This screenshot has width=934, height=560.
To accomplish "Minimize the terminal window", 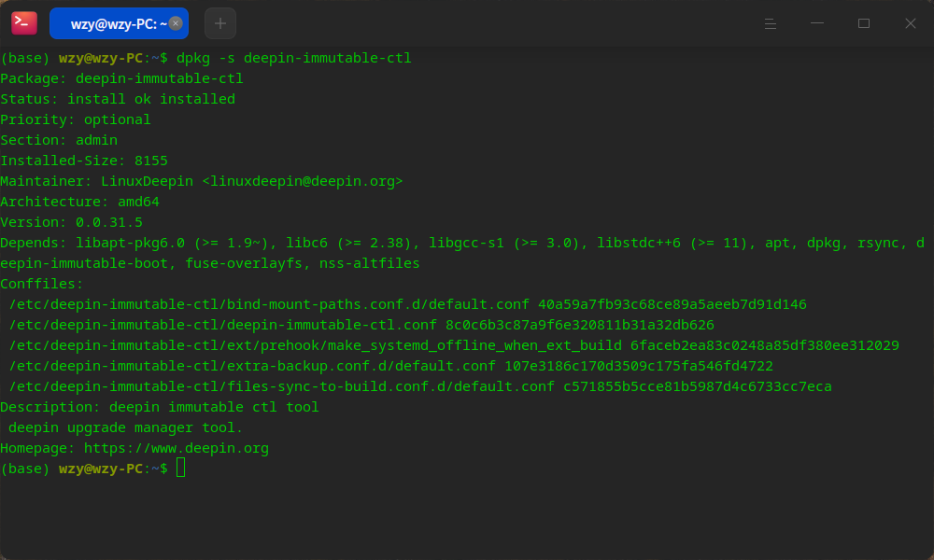I will [817, 23].
